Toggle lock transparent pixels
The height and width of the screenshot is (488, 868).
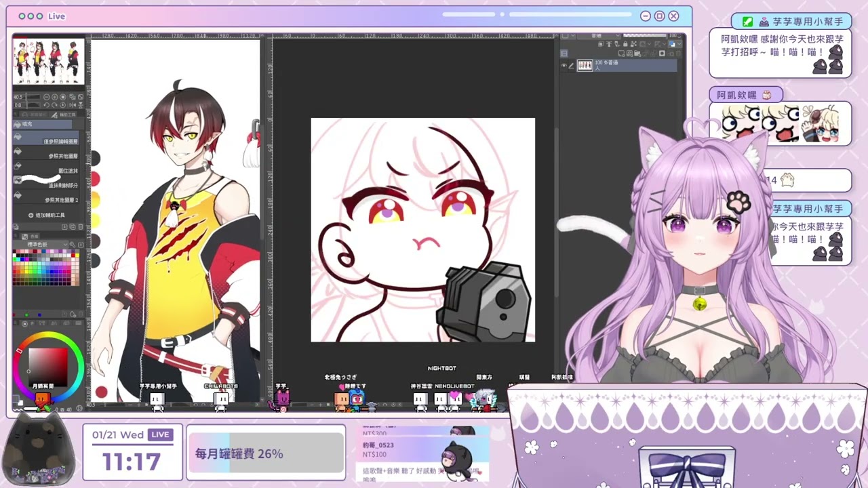coord(633,44)
